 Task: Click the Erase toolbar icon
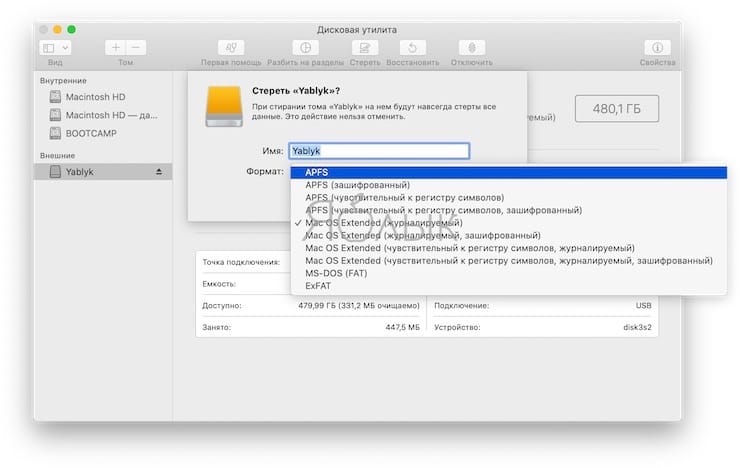365,48
